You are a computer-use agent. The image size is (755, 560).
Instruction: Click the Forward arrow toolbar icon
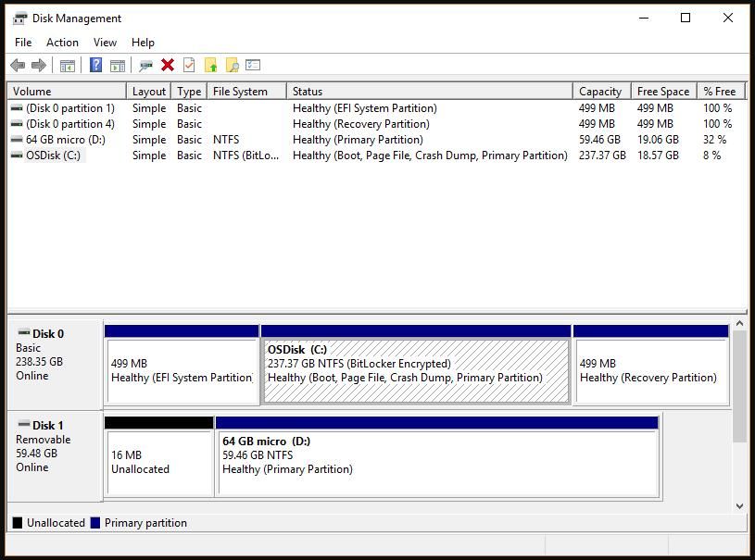coord(39,65)
